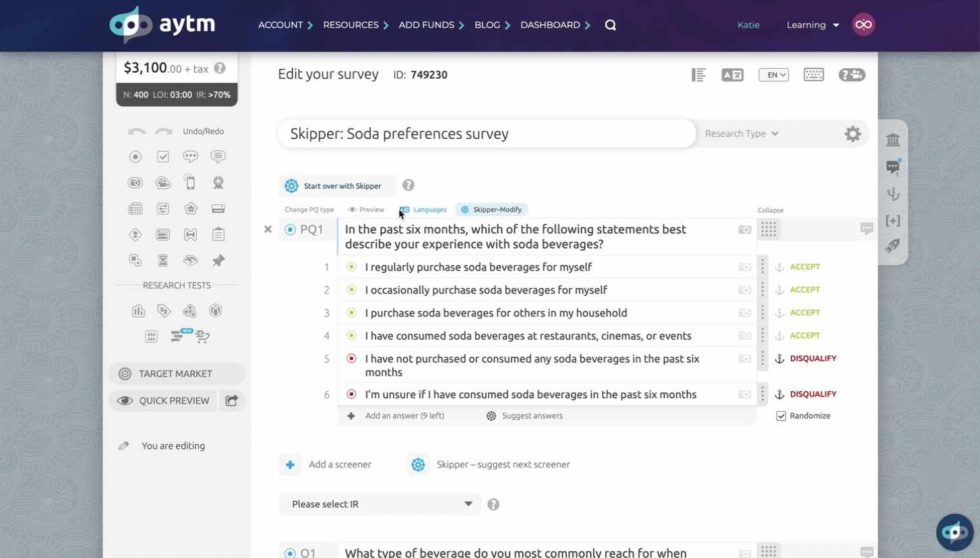The height and width of the screenshot is (558, 980).
Task: Click the survey settings gear icon
Action: click(853, 134)
